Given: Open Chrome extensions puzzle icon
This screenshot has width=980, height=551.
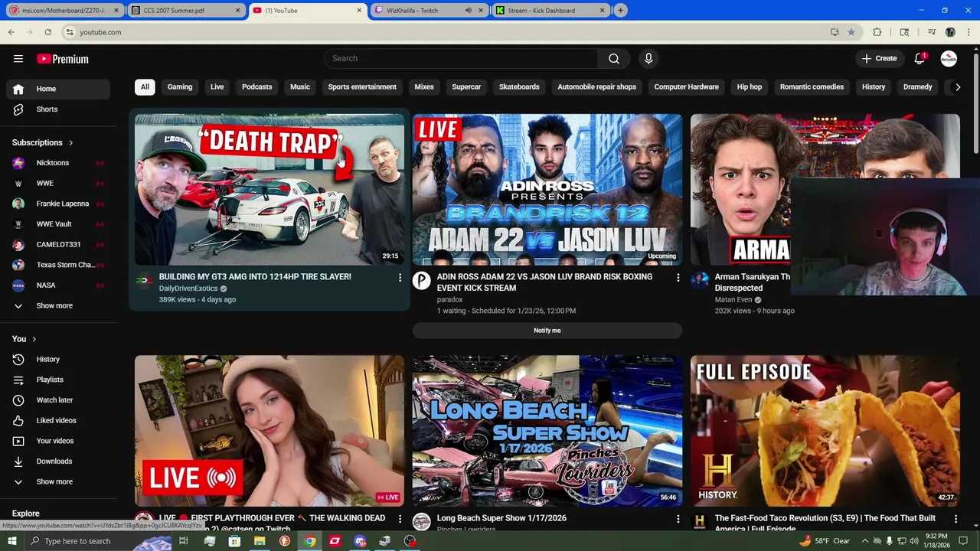Looking at the screenshot, I should point(877,32).
